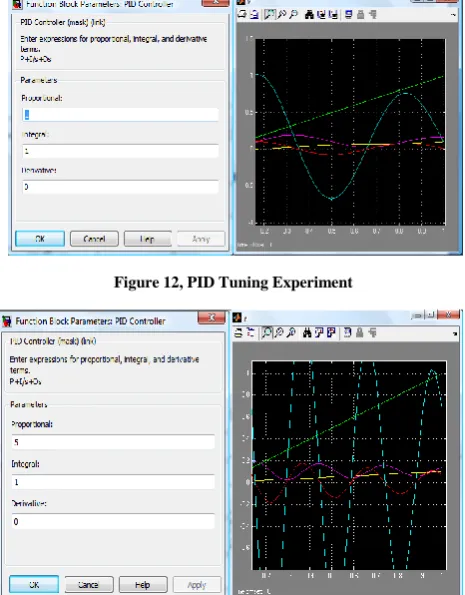The height and width of the screenshot is (595, 465).
Task: Close the lower PID Controller dialog
Action: 211,318
